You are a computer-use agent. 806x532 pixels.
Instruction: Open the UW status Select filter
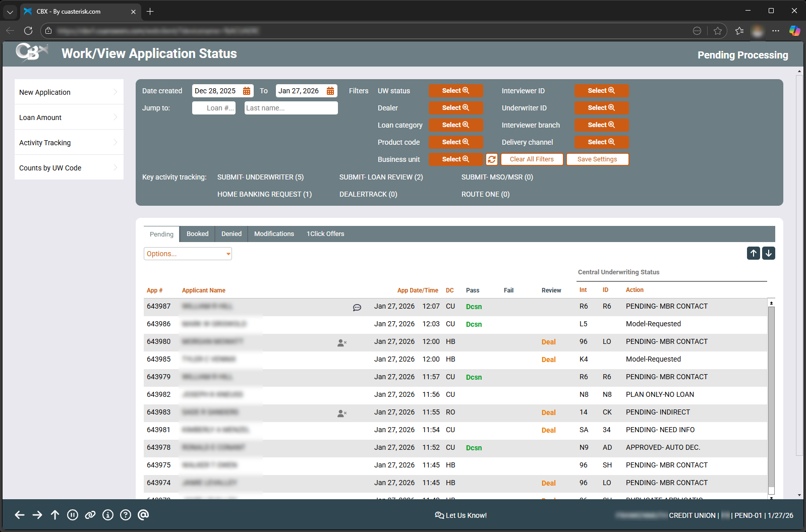tap(455, 91)
